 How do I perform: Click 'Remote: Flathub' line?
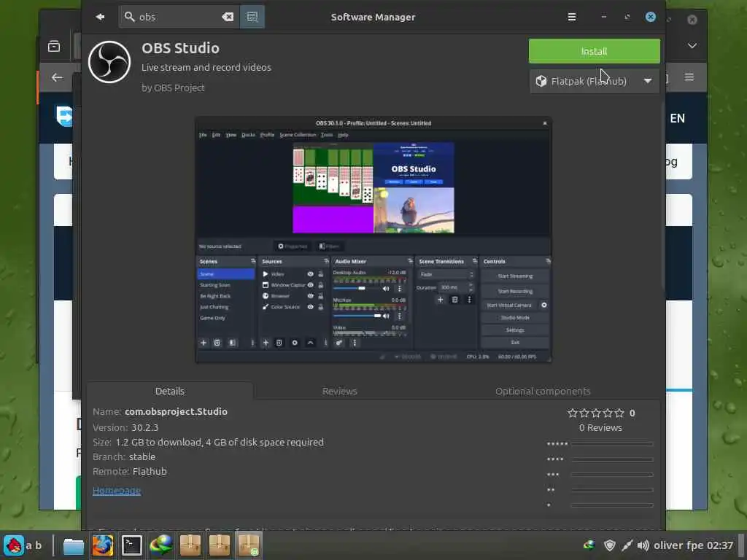click(x=130, y=472)
